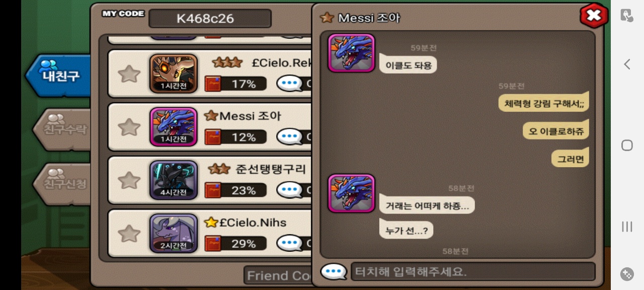Click the My Code K468c26 field

click(210, 19)
